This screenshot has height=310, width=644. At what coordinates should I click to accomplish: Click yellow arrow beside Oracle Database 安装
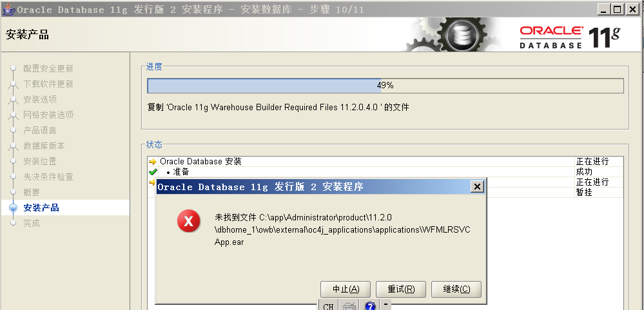(x=153, y=161)
